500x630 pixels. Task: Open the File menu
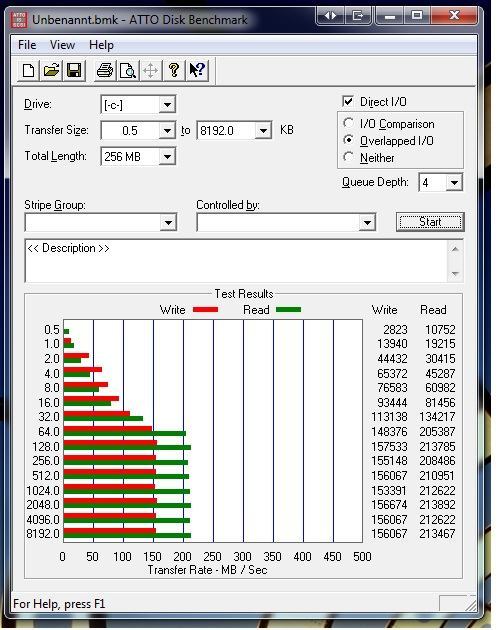pos(27,45)
